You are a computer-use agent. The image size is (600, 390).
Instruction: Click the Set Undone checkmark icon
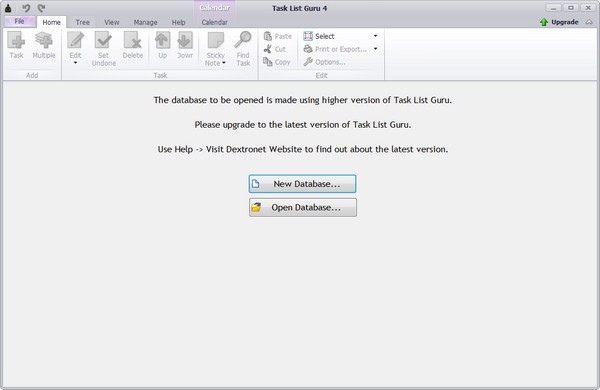point(103,40)
